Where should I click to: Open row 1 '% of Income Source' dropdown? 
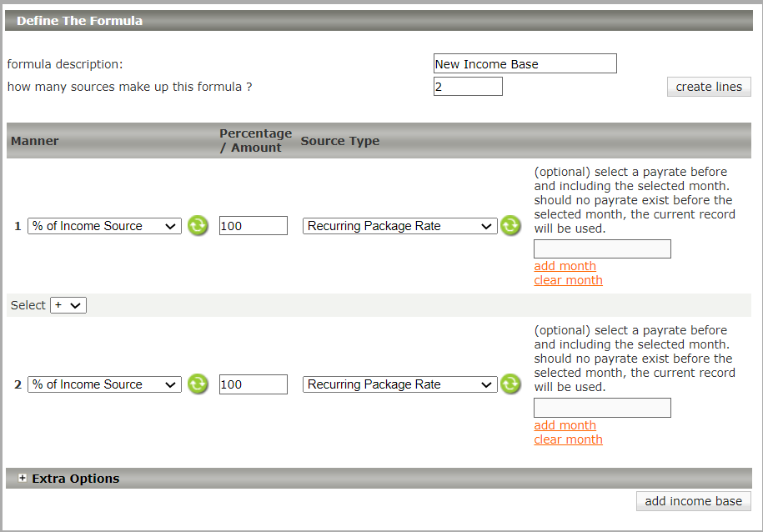(104, 226)
